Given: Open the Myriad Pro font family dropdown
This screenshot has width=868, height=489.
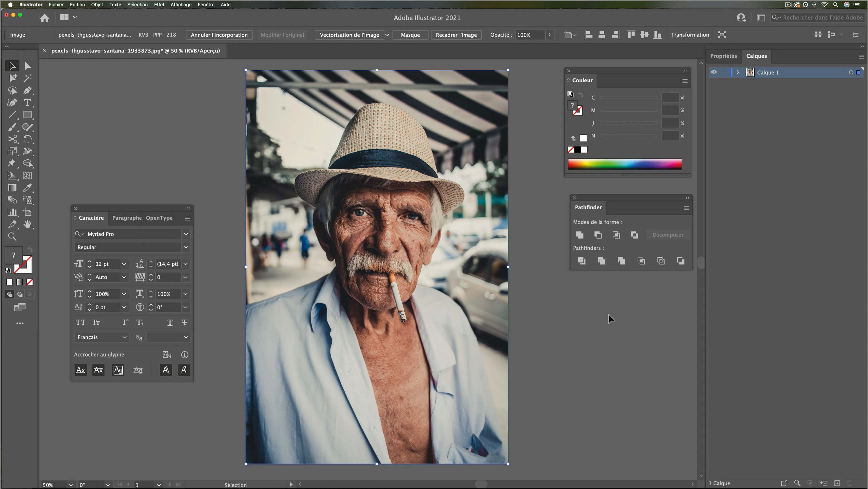Looking at the screenshot, I should coord(186,234).
